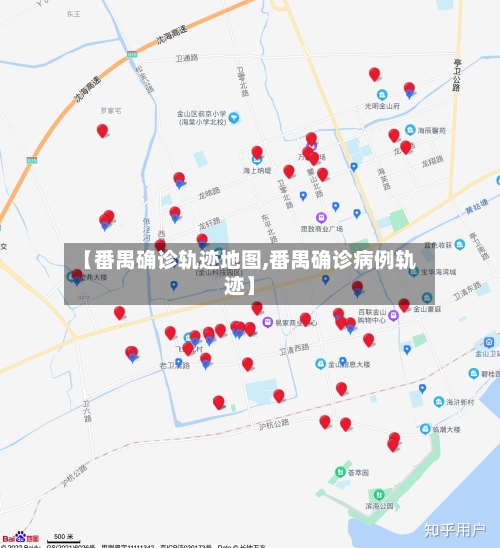Select the 蓝色牧莰 residential icon
The image size is (500, 548).
pos(459,245)
